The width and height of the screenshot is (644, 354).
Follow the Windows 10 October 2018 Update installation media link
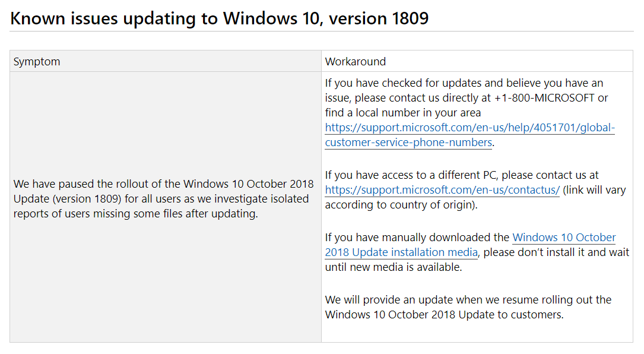coord(563,238)
